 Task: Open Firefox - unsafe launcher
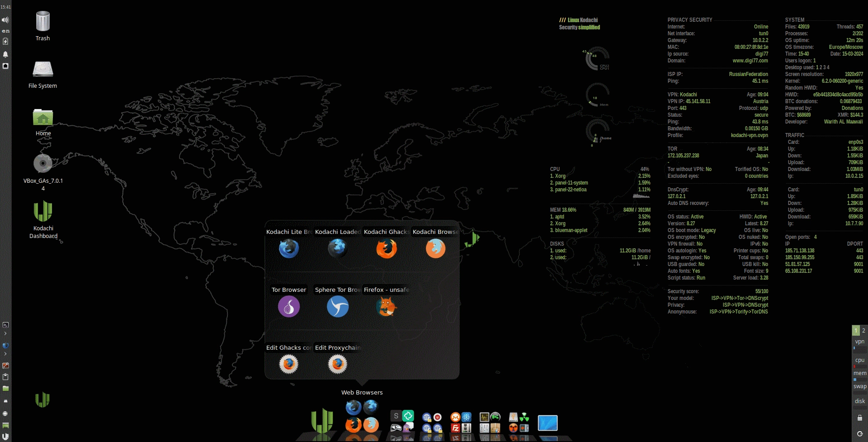386,306
